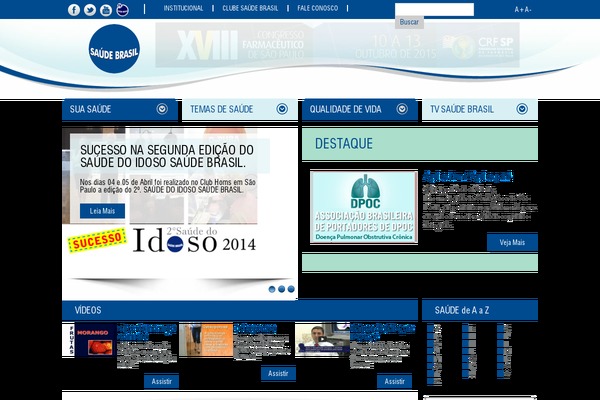Open the blue title beside the DPOC image

click(468, 177)
